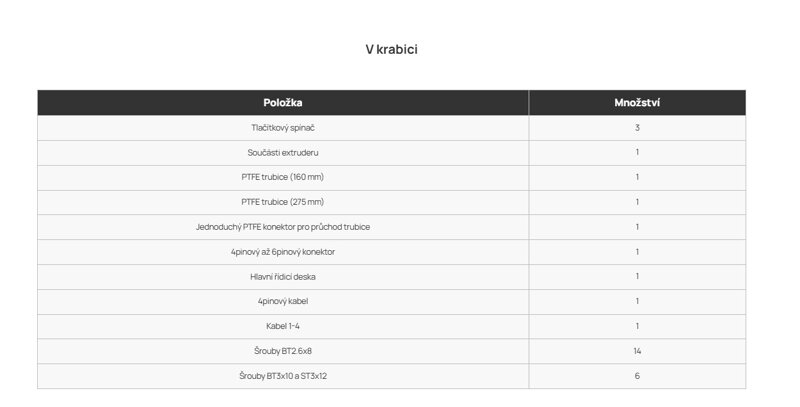Select the "PTFE trubice (160 mm)" item
The height and width of the screenshot is (407, 800).
(283, 177)
